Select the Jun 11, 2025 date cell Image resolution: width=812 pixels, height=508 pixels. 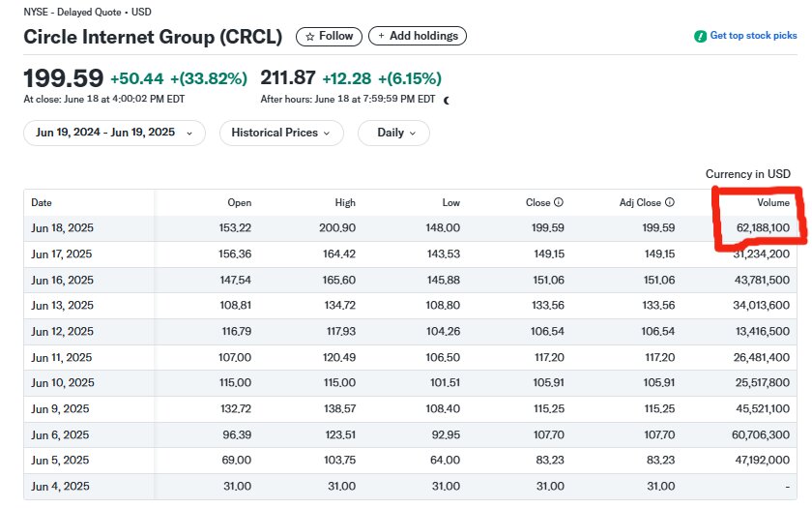[61, 357]
